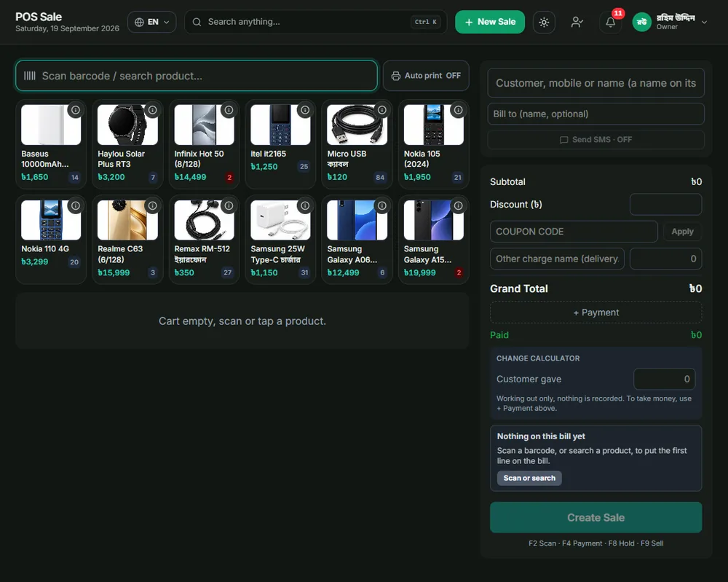Click the Discount amount field

pyautogui.click(x=665, y=205)
